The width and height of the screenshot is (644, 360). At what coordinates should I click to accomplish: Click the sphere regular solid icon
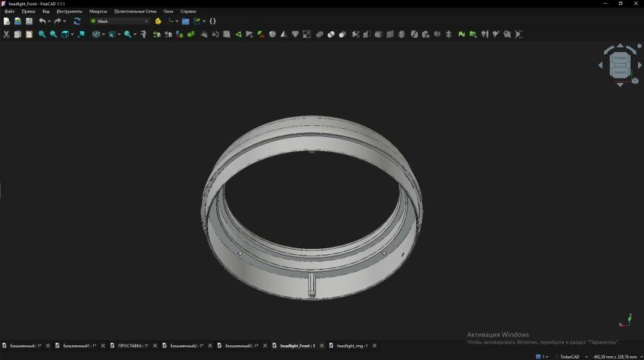272,35
